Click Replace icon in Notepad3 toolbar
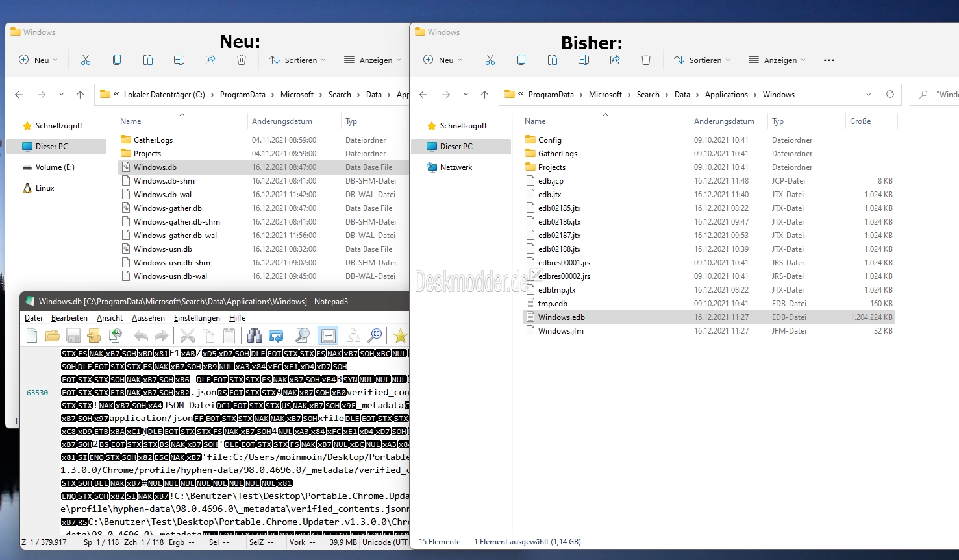The image size is (959, 560). point(276,335)
